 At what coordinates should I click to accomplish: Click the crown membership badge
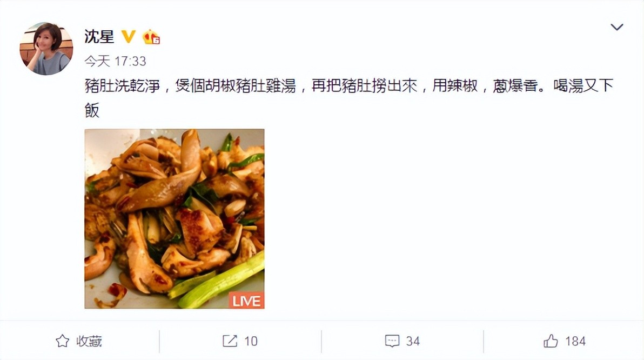click(151, 37)
